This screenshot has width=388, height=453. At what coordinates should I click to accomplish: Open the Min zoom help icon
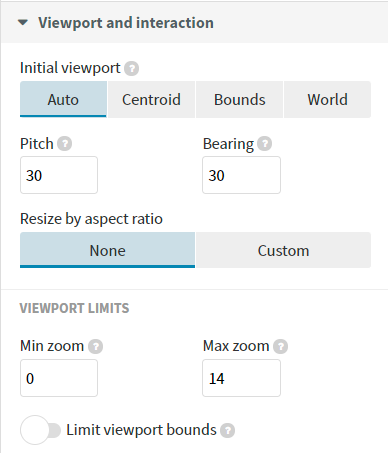95,347
